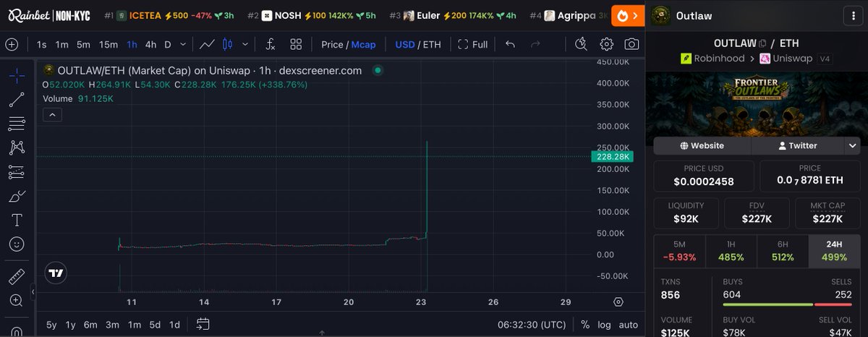
Task: Toggle auto scale on price axis
Action: [x=629, y=325]
